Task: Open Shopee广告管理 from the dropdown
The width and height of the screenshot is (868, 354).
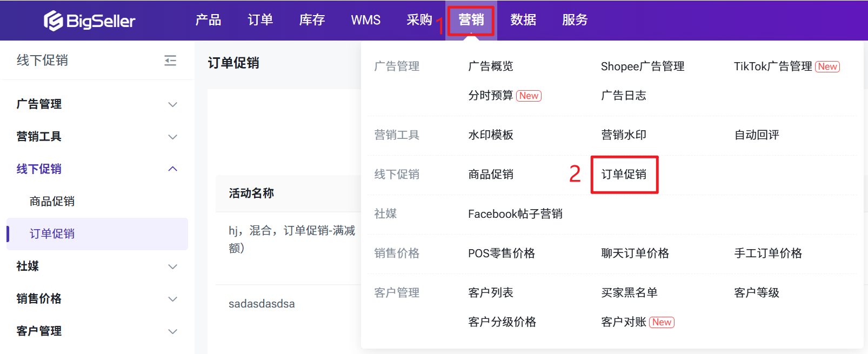Action: pyautogui.click(x=642, y=66)
